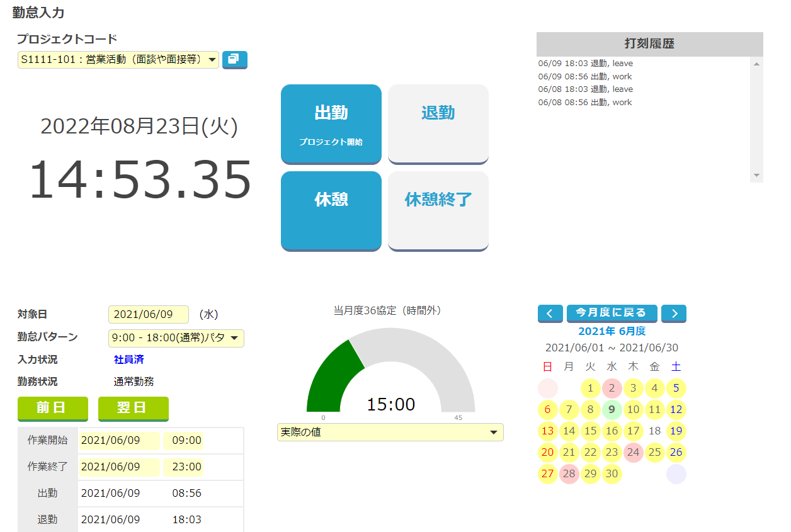Select calendar day 10

click(634, 410)
